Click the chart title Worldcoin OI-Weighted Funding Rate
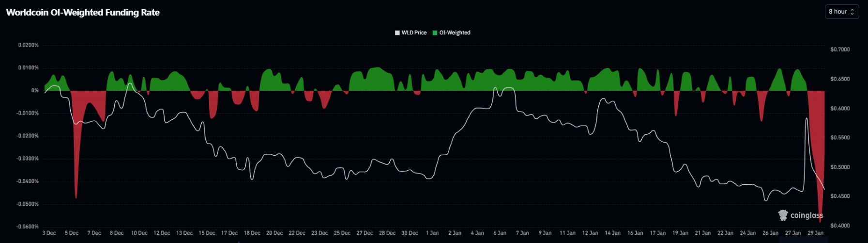 83,13
